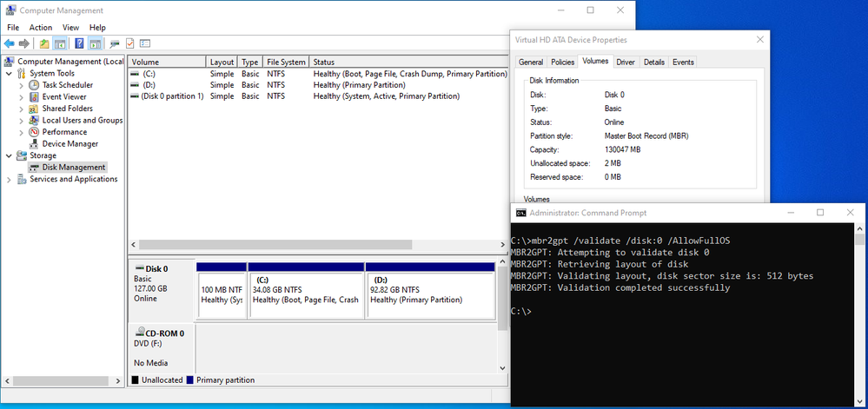Click the Device Manager tree icon
Screen dimensions: 868x409
[x=34, y=144]
